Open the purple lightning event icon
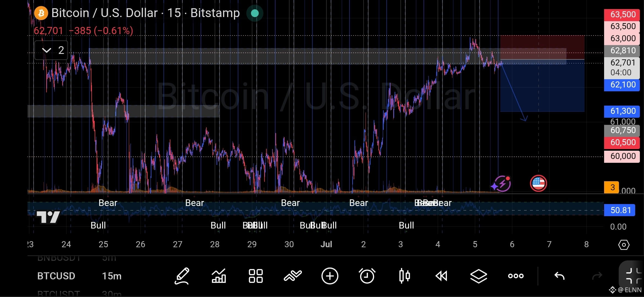The image size is (644, 297). coord(502,184)
